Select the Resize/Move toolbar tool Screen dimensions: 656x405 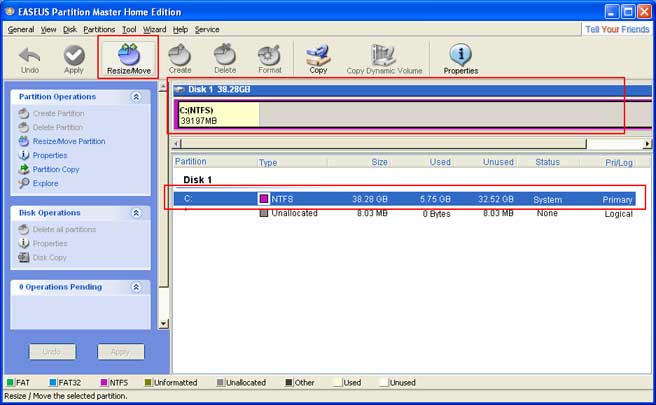tap(128, 59)
